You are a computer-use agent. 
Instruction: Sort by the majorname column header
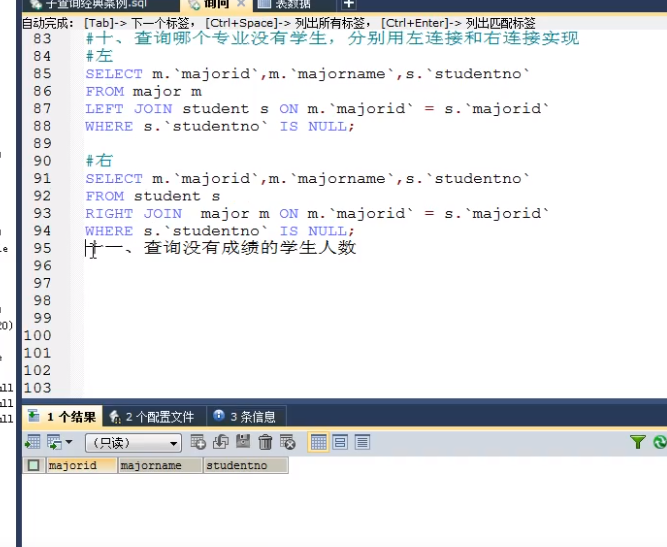(x=160, y=465)
